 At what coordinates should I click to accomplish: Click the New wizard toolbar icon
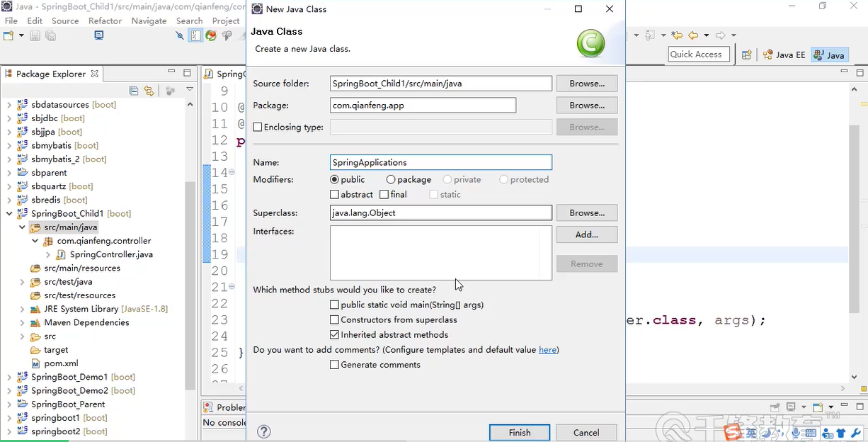click(9, 35)
